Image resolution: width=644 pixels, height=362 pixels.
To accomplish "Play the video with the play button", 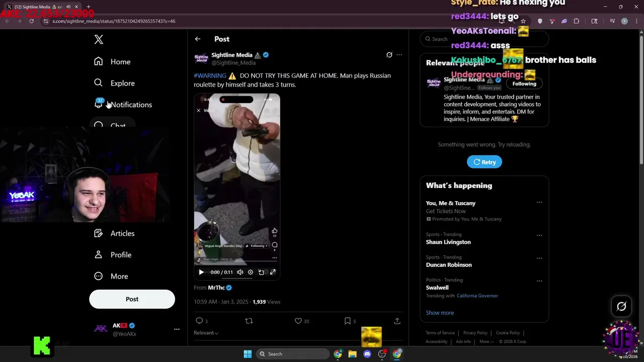I will coord(201,272).
